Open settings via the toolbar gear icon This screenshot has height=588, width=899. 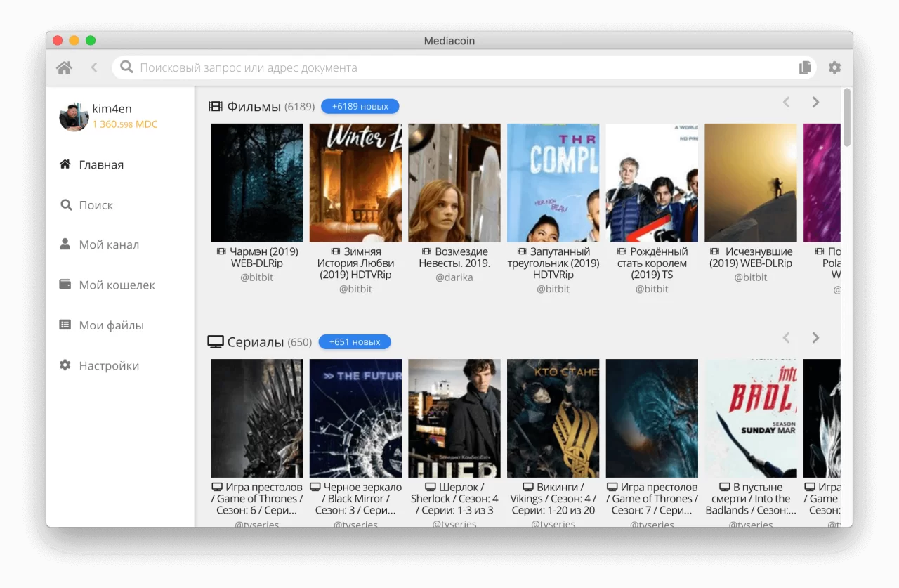(x=834, y=67)
